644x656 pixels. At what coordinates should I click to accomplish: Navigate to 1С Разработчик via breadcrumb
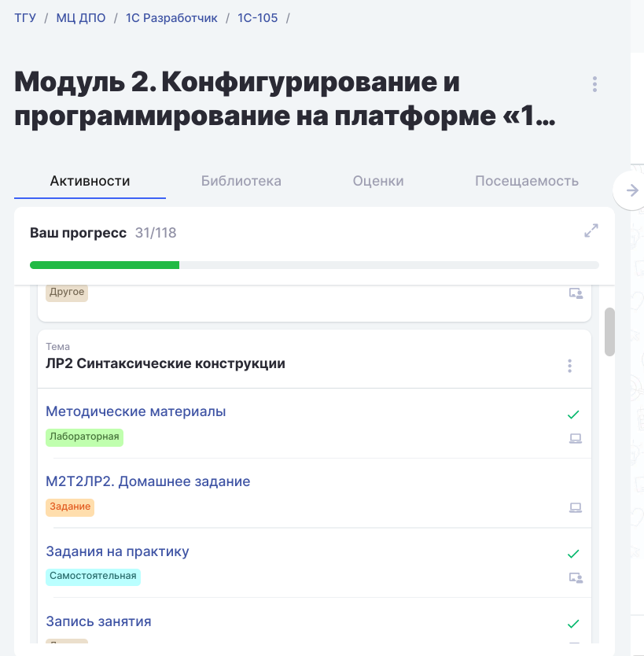(x=171, y=18)
